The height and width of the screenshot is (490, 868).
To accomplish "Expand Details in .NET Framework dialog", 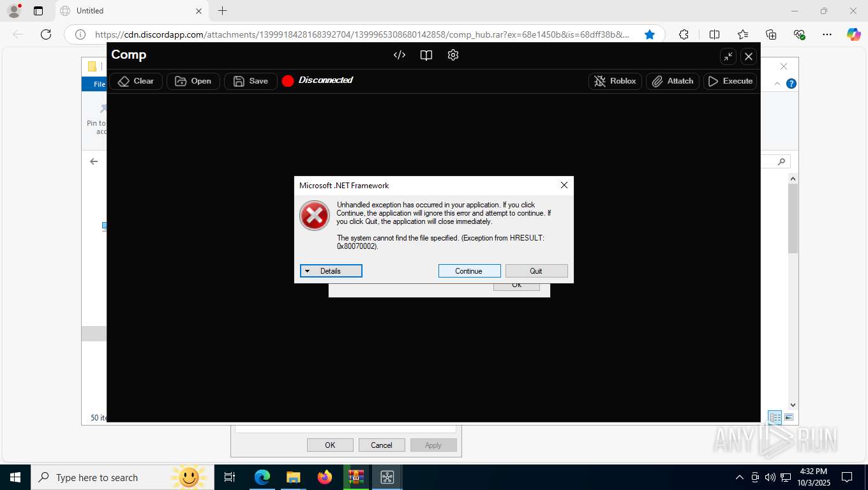I will coord(331,271).
